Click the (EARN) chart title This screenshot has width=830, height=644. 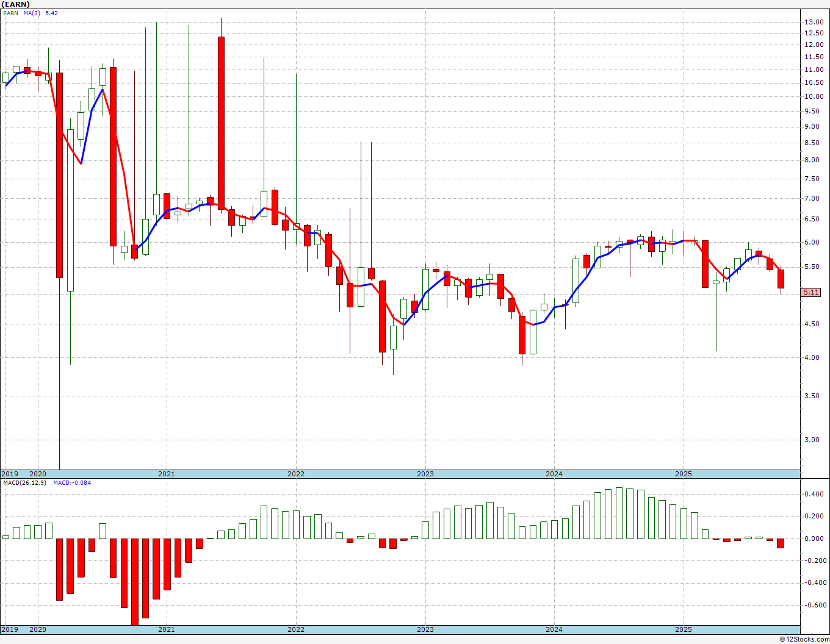click(x=15, y=4)
